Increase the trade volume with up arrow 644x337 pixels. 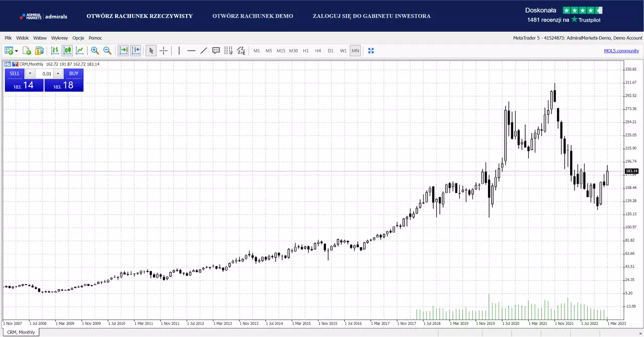pos(58,74)
